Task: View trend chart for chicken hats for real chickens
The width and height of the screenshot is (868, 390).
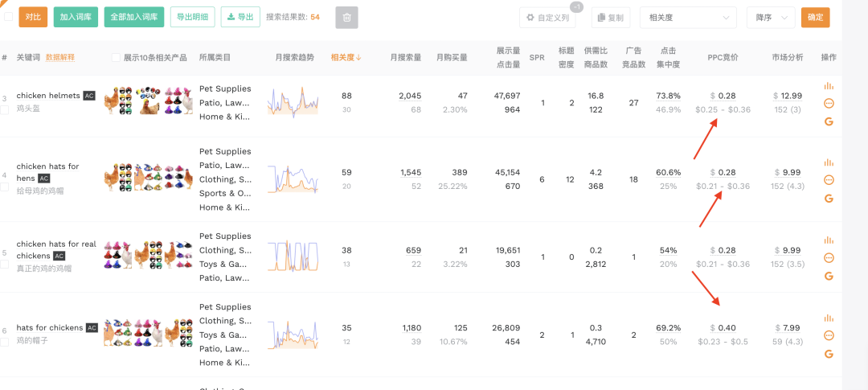Action: pyautogui.click(x=293, y=257)
